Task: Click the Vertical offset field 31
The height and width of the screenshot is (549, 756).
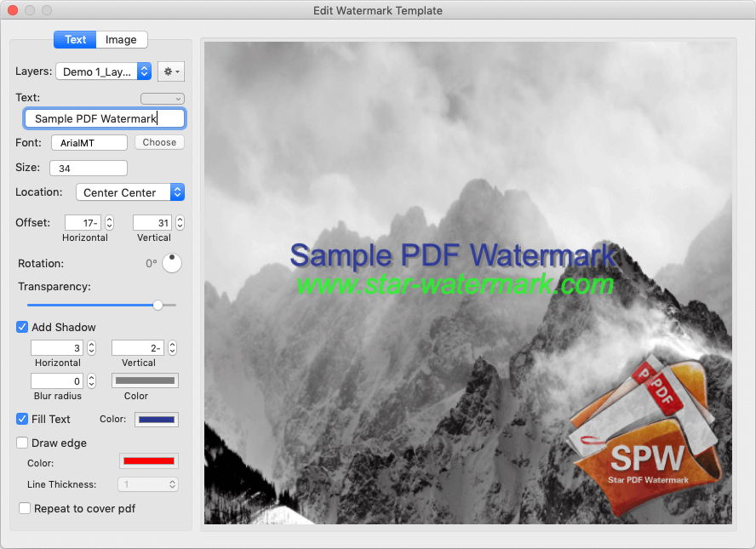Action: click(152, 223)
